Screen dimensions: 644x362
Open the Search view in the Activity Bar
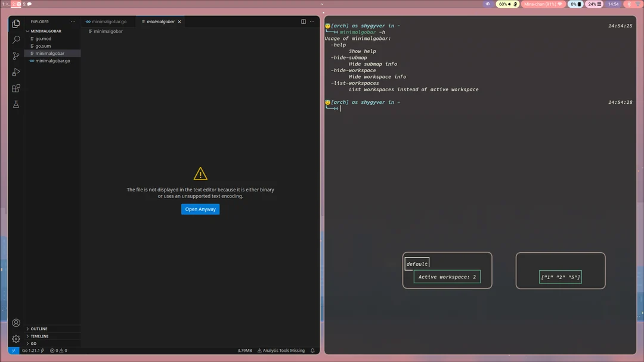tap(16, 39)
